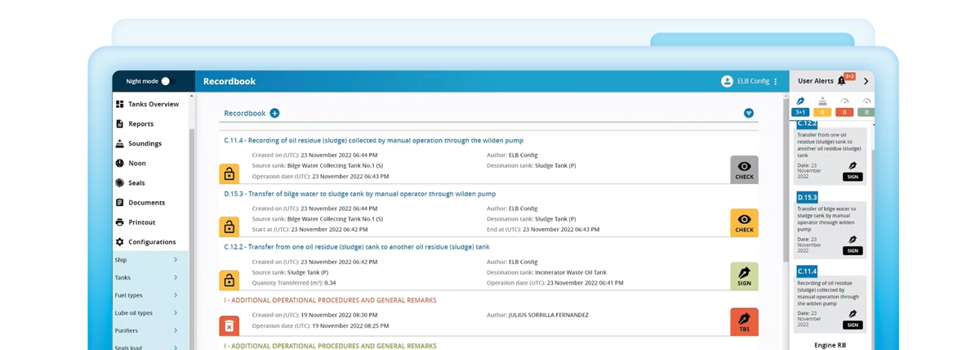
Task: Click the green SIGN button for C.12.2
Action: [x=744, y=276]
